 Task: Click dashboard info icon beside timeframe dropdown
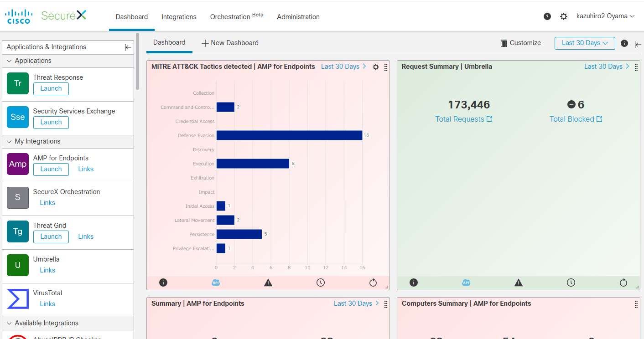[624, 43]
